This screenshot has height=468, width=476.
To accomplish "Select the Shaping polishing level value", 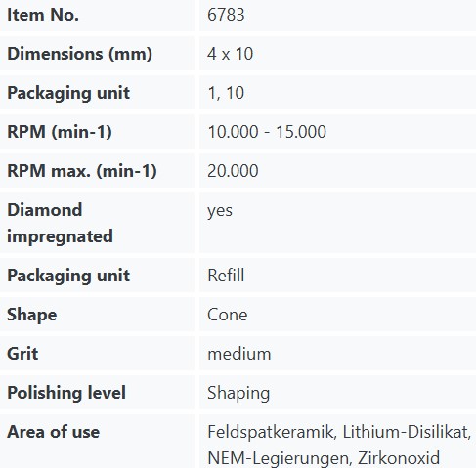I will tap(238, 393).
